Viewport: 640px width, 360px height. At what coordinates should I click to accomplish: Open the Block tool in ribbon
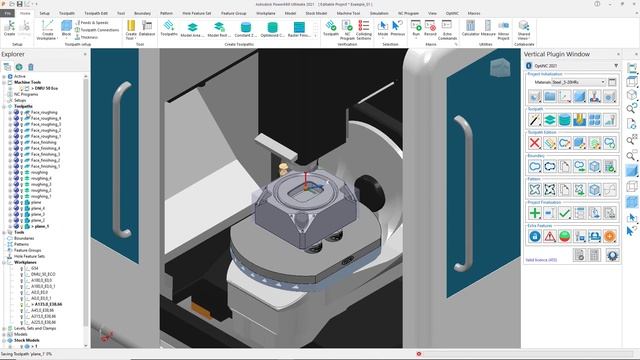66,28
